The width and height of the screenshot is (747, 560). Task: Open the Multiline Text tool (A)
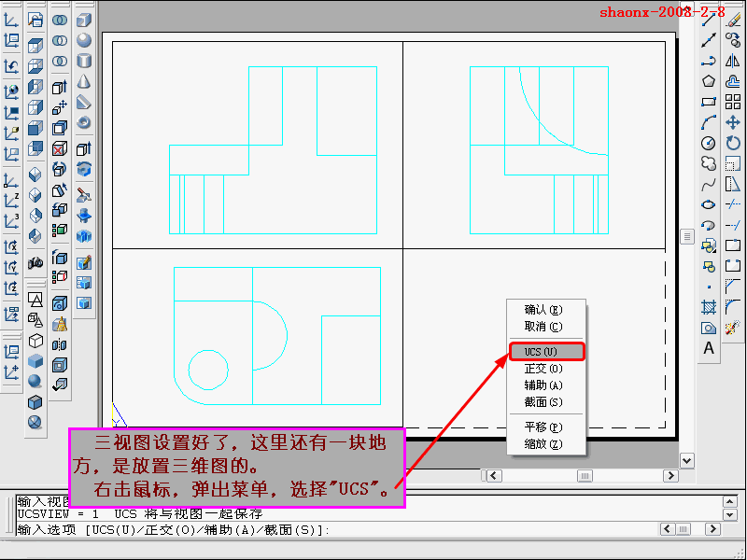[709, 348]
